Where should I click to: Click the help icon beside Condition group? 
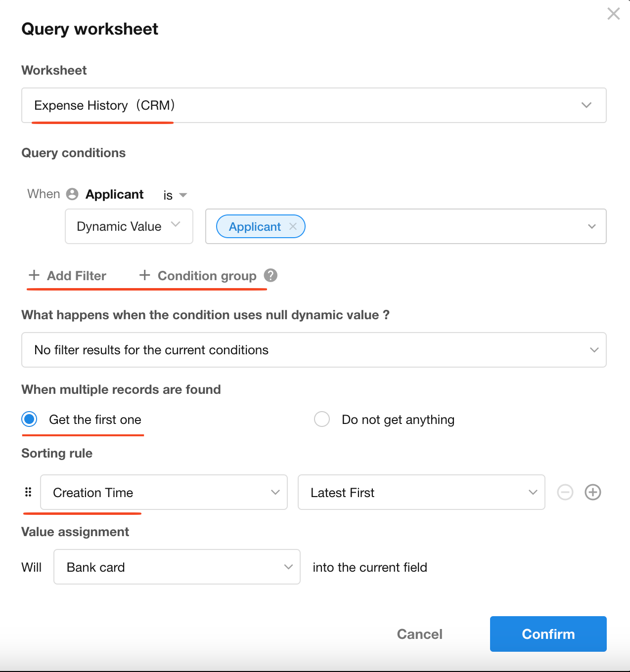(x=270, y=275)
